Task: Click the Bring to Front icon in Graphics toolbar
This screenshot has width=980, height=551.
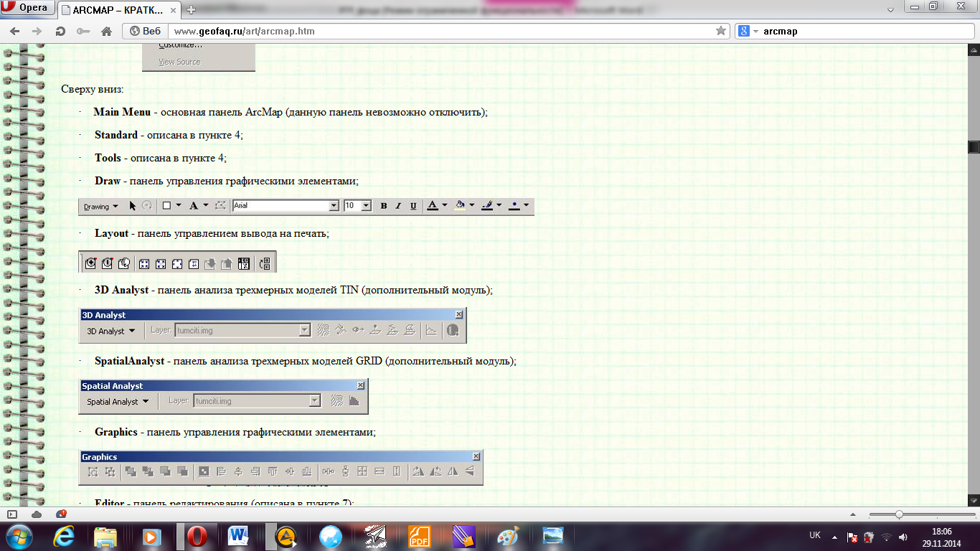Action: click(x=131, y=471)
